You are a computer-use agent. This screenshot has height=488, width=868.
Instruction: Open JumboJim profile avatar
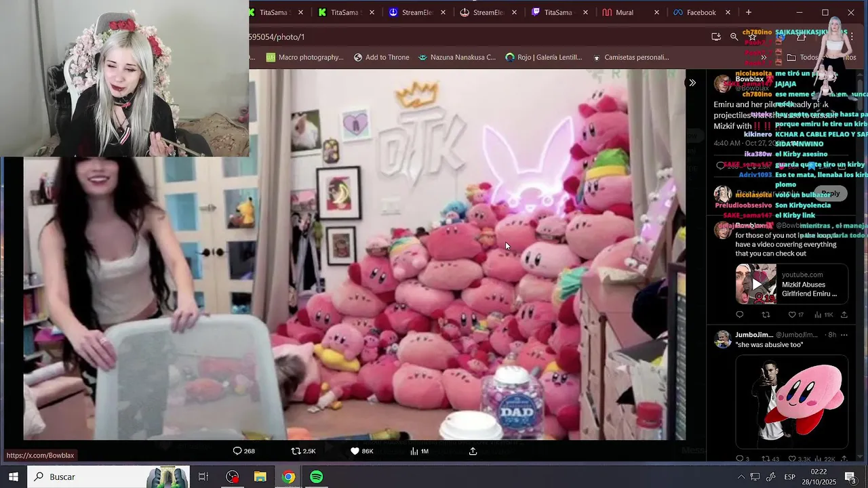point(723,339)
